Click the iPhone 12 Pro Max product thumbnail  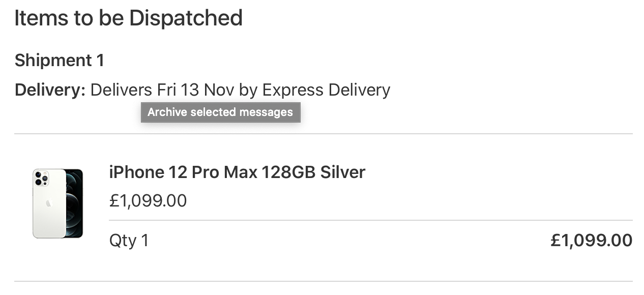[x=57, y=203]
